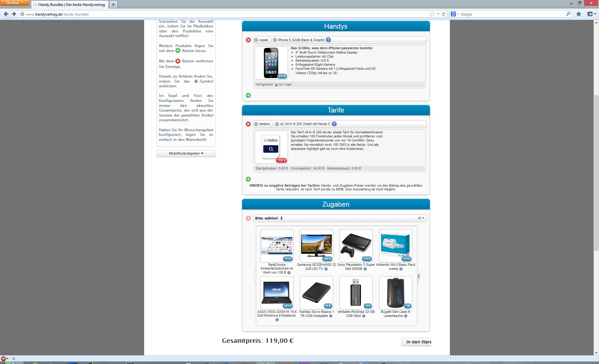This screenshot has width=599, height=364.
Task: Remove the iPhone entry with red X button
Action: (x=248, y=40)
